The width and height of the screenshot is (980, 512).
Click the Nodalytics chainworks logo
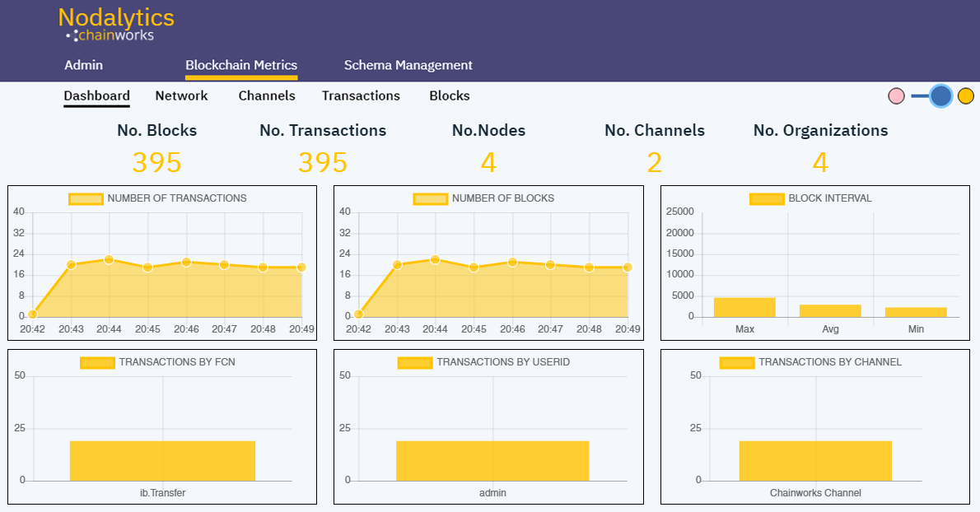[115, 25]
